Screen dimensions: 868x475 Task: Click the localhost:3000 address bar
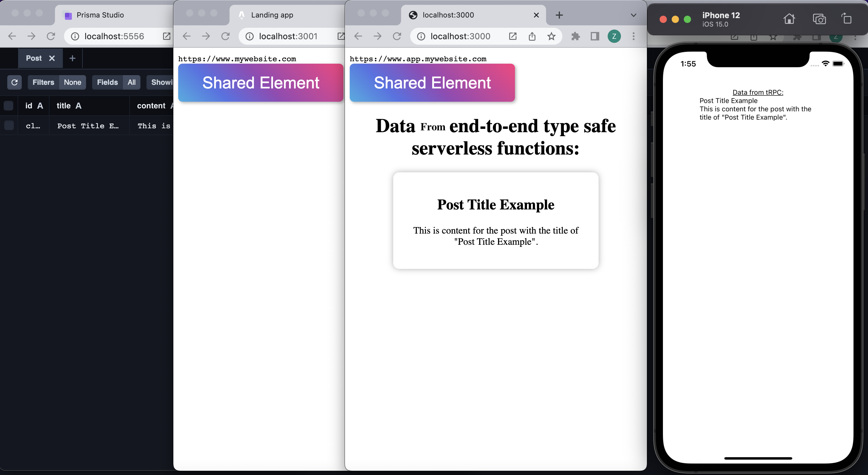pyautogui.click(x=460, y=36)
